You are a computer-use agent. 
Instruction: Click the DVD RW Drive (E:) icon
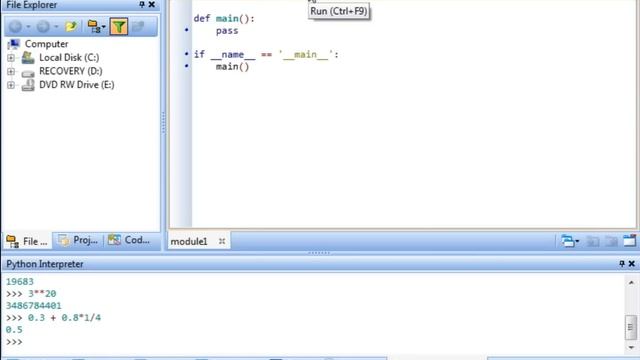pos(28,85)
